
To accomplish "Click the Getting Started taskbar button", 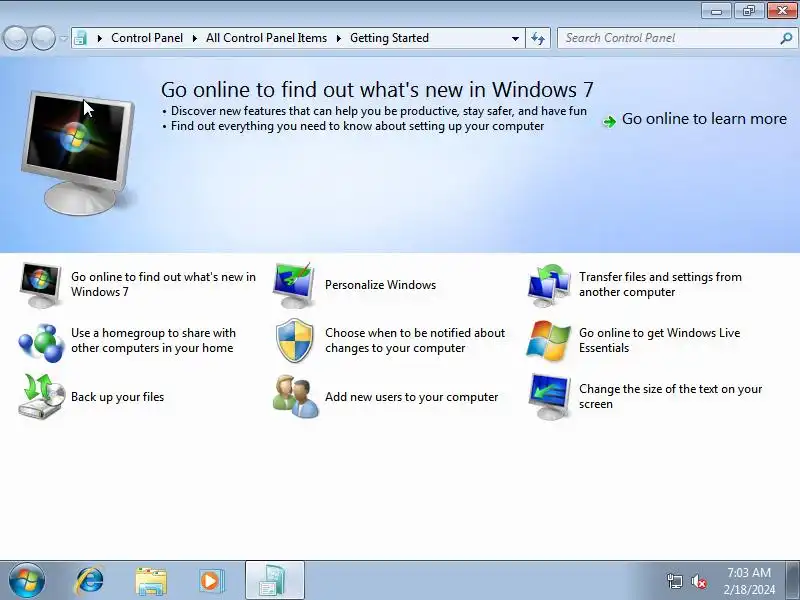I will coord(274,581).
